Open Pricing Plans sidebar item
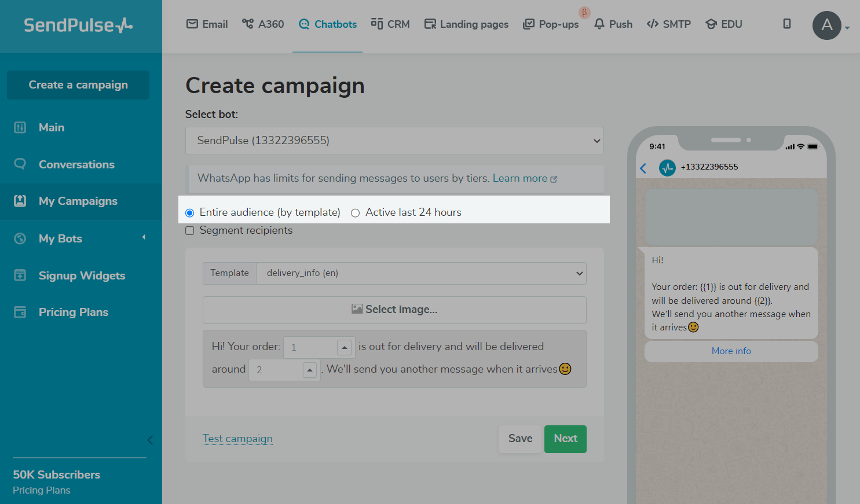The image size is (860, 504). tap(73, 312)
